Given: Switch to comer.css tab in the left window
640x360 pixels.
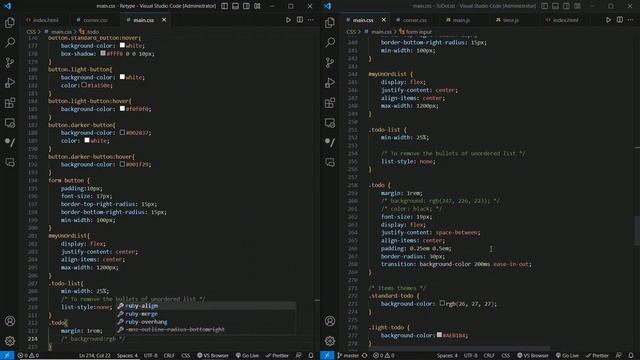Looking at the screenshot, I should tap(95, 20).
